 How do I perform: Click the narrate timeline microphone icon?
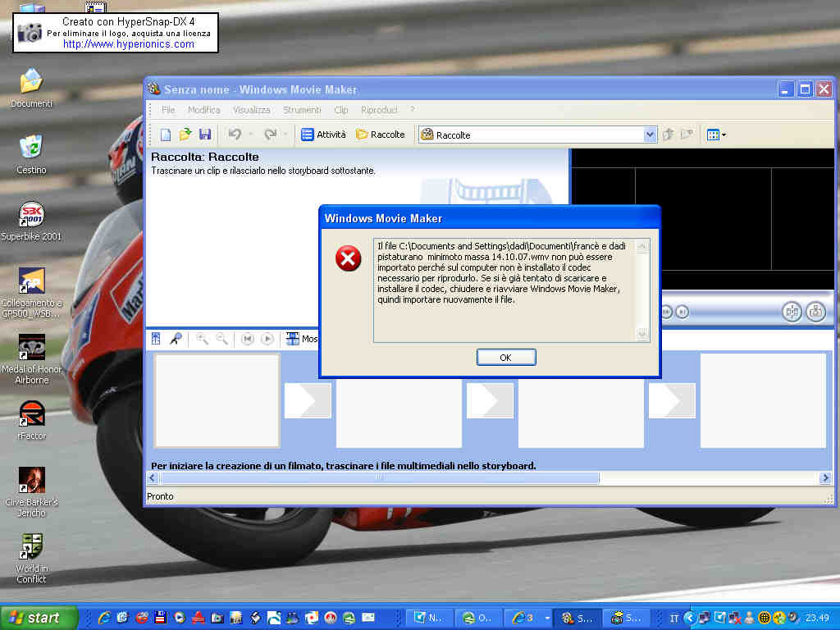click(x=176, y=339)
